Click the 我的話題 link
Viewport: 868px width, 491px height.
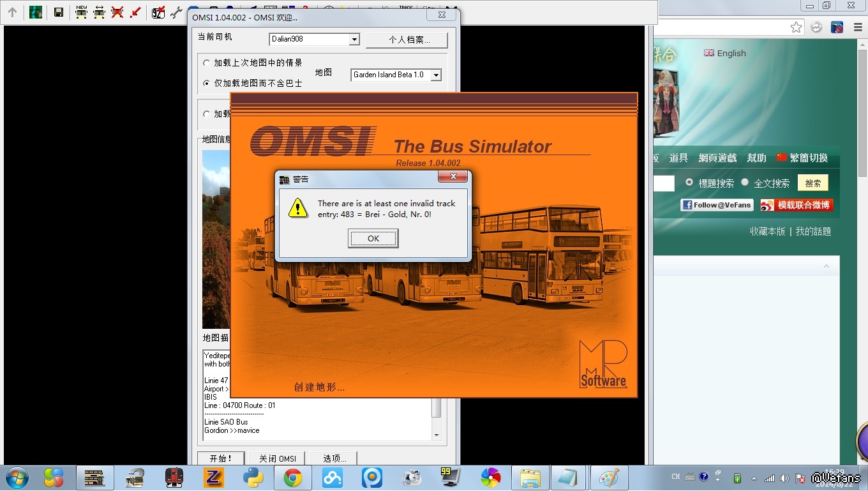813,231
